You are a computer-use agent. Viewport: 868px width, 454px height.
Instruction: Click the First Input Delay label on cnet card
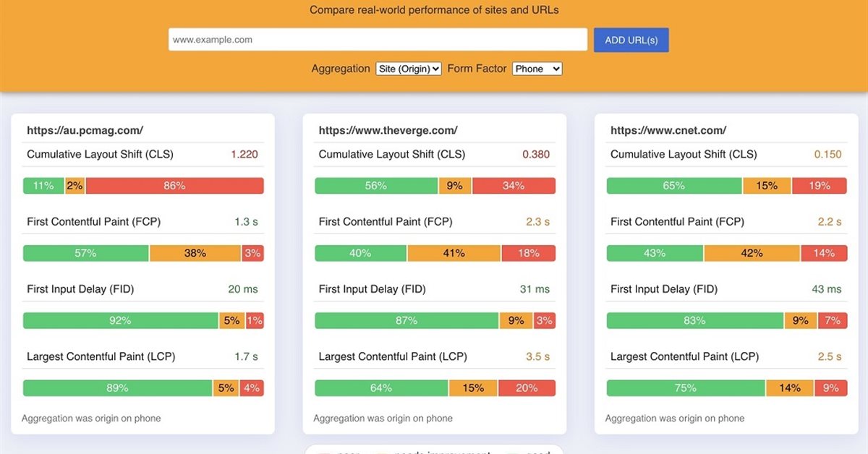[x=663, y=289]
